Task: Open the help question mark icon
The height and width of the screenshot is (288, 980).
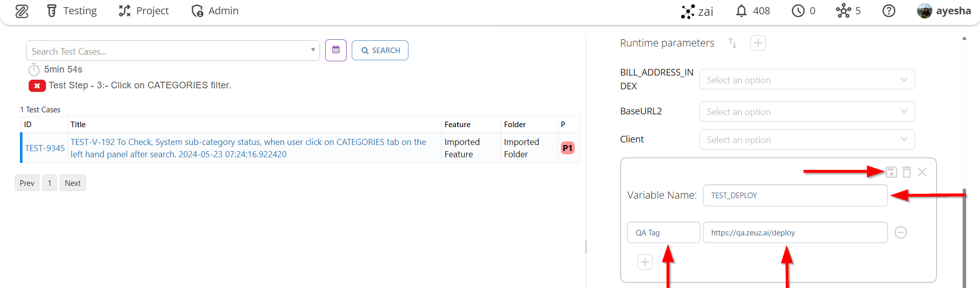Action: pos(889,11)
